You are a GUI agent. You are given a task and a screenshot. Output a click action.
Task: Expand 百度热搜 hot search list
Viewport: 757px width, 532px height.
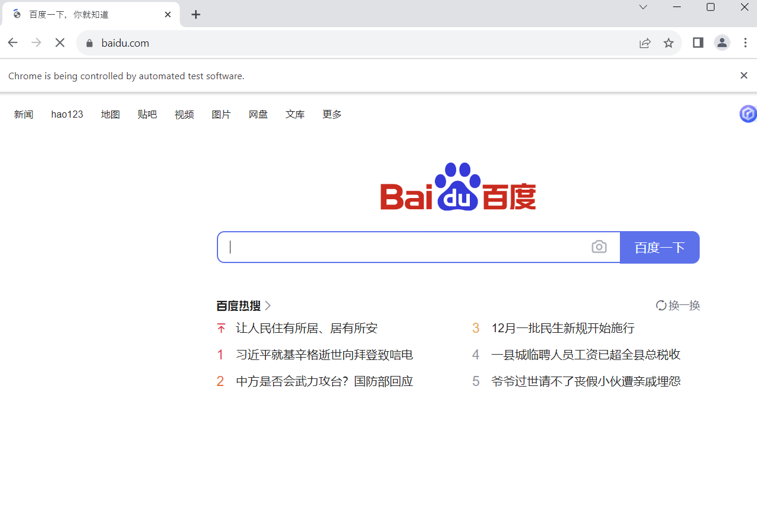(x=243, y=306)
